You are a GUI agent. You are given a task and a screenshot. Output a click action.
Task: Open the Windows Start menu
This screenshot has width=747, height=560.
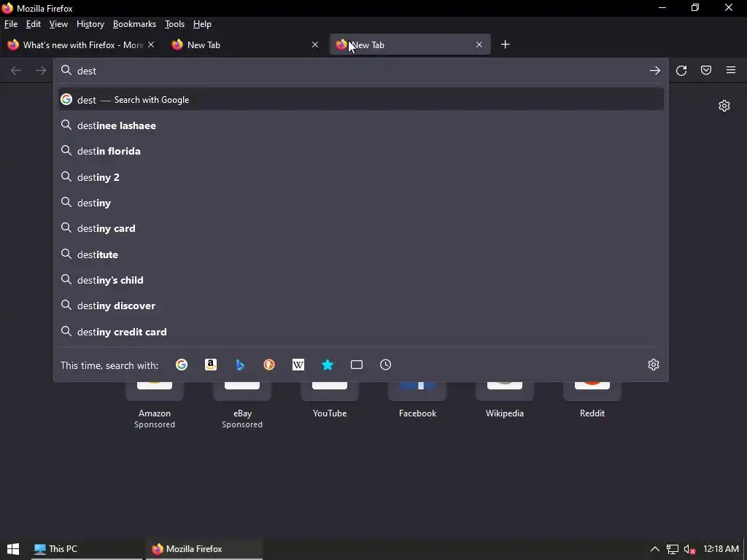point(13,549)
